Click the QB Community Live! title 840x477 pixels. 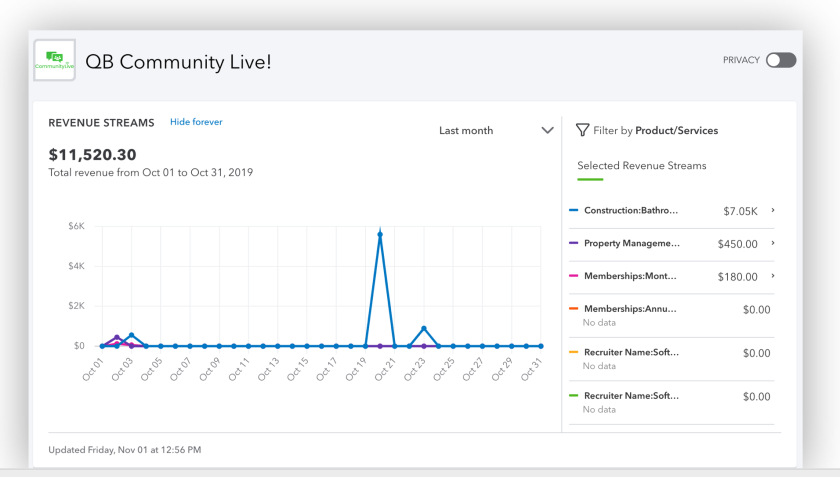click(x=178, y=62)
